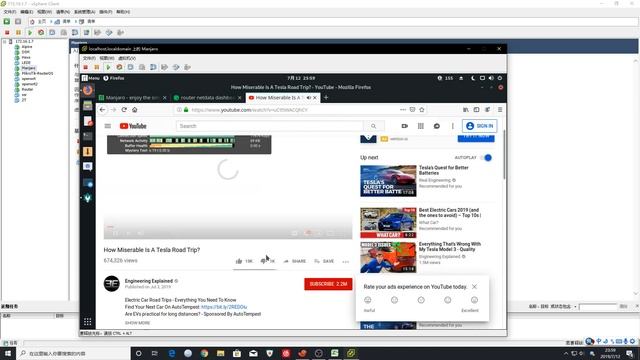Image resolution: width=640 pixels, height=360 pixels.
Task: Click the reset VM icon in the Manjaro console toolbar
Action: pos(119,67)
